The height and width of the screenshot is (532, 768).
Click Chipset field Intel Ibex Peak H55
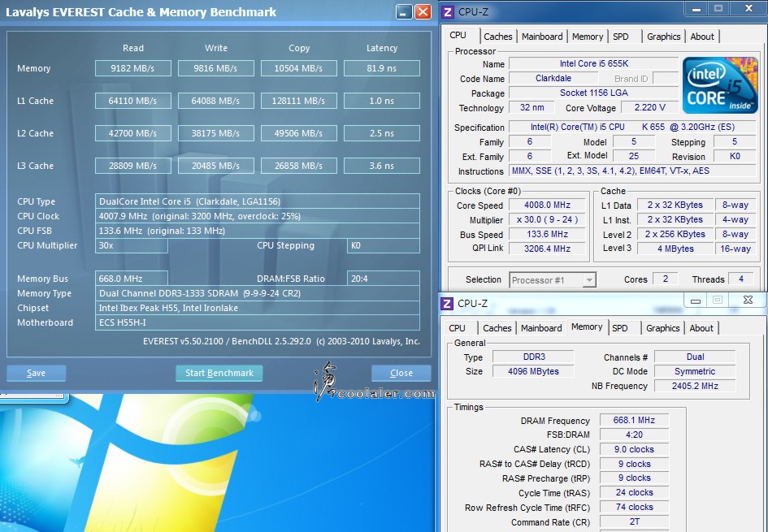(x=257, y=308)
